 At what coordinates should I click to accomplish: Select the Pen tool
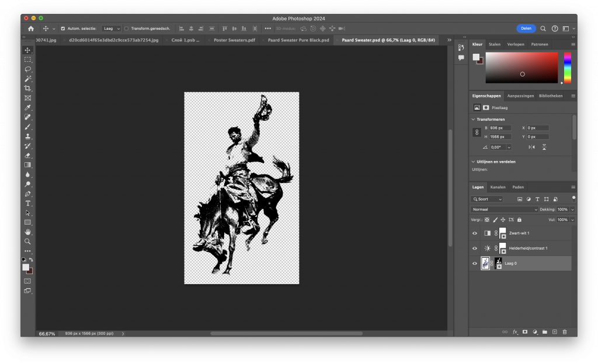click(28, 194)
